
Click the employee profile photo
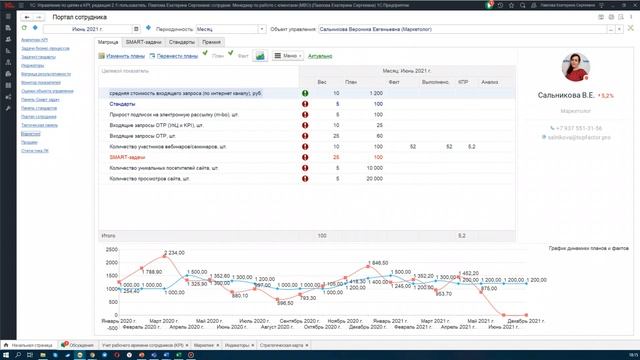(576, 67)
